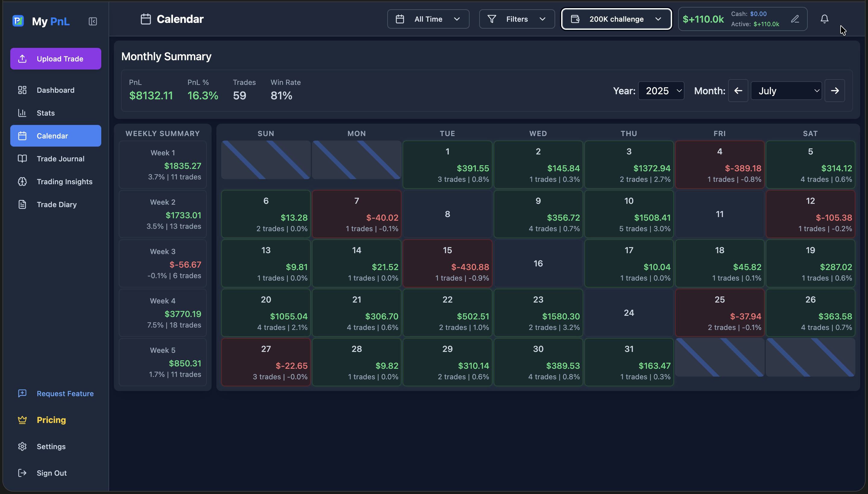Open the All Time date range dropdown
Viewport: 868px width, 494px height.
pos(428,19)
